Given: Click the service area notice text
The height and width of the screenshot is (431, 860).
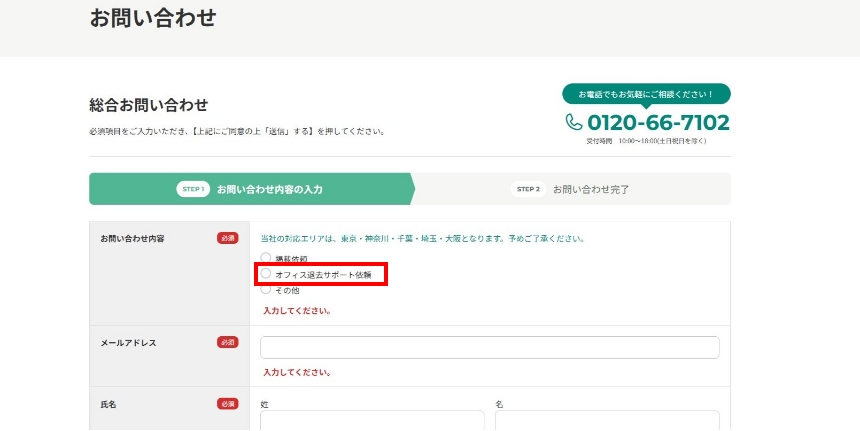Looking at the screenshot, I should tap(422, 239).
